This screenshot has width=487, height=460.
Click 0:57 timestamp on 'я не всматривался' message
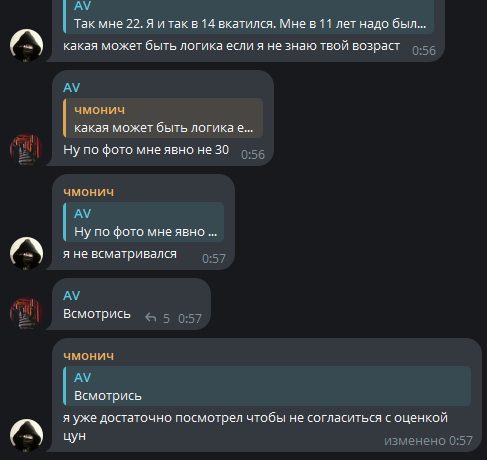click(x=214, y=259)
